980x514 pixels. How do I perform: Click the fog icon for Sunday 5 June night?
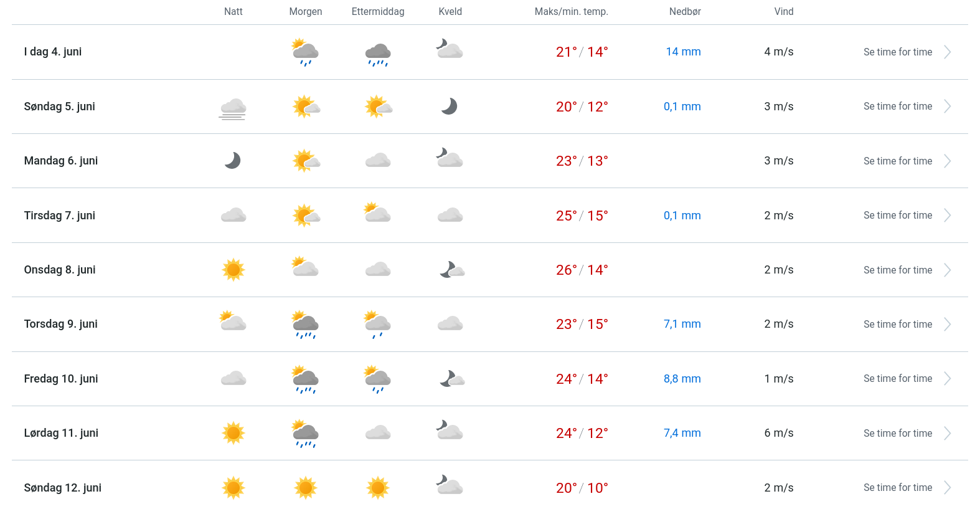pos(233,108)
